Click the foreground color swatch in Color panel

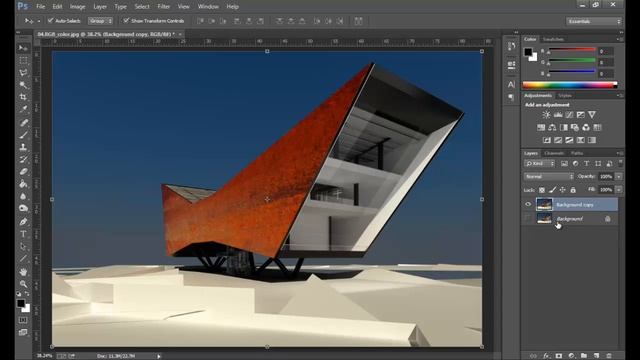(x=528, y=52)
